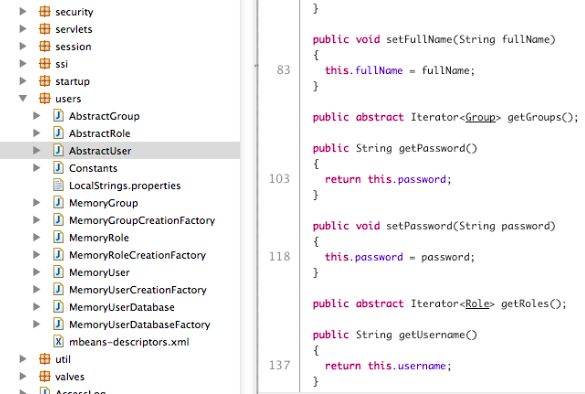Viewport: 585px width, 394px height.
Task: Select the mbeans-descriptors.xml file label
Action: coord(129,342)
